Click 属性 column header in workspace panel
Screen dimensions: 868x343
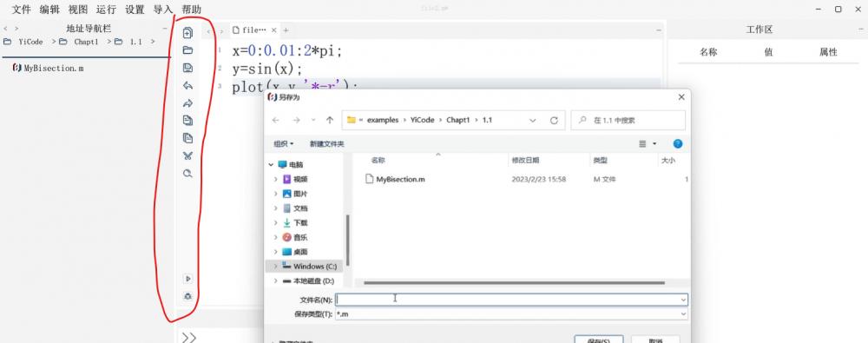coord(829,52)
